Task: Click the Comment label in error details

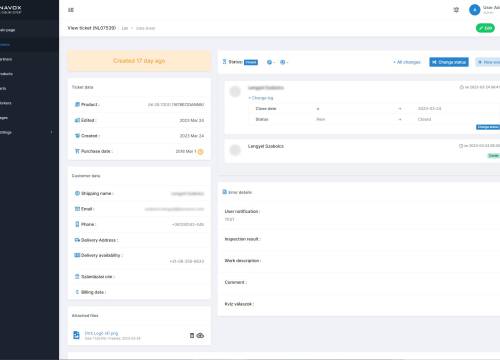Action: 236,282
